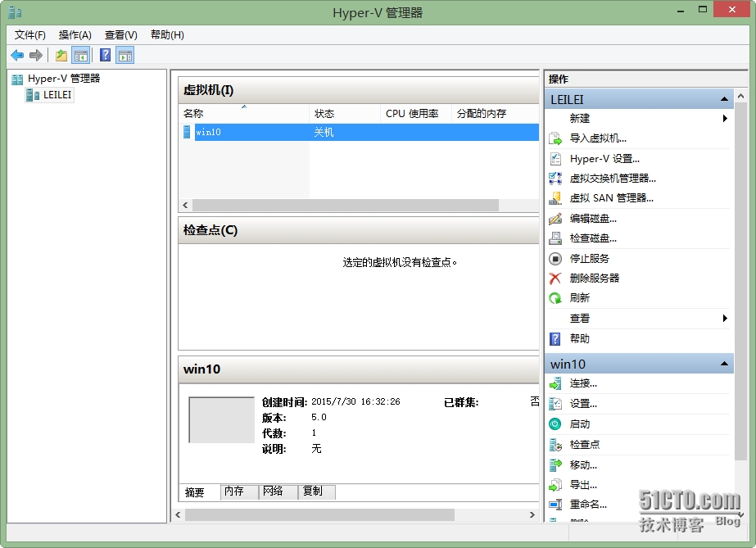
Task: Click the 编辑磁盘 pencil icon
Action: [x=555, y=219]
